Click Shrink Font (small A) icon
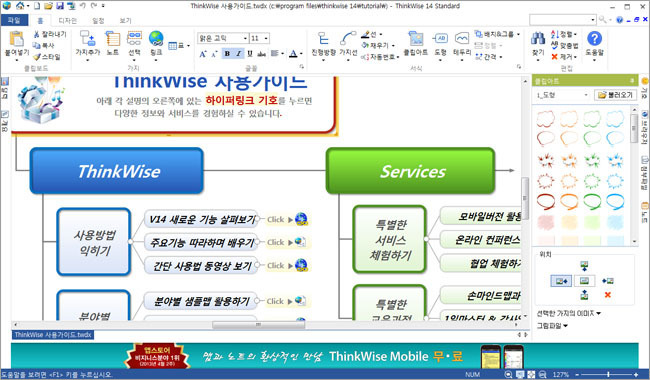 coord(214,54)
